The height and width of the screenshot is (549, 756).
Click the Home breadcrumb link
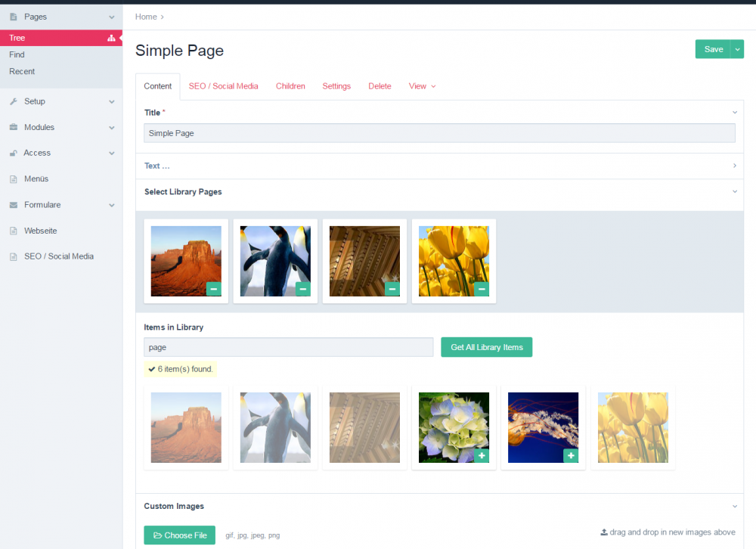click(x=146, y=17)
